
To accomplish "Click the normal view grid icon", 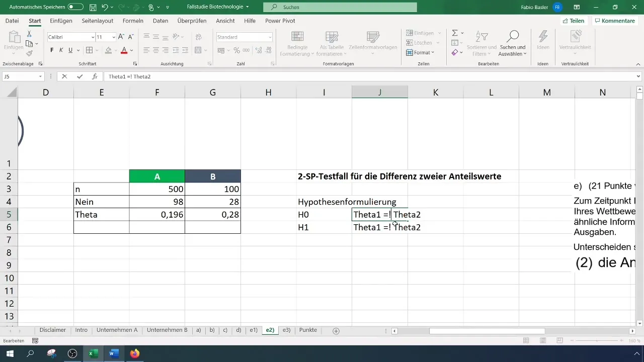I will pyautogui.click(x=526, y=341).
